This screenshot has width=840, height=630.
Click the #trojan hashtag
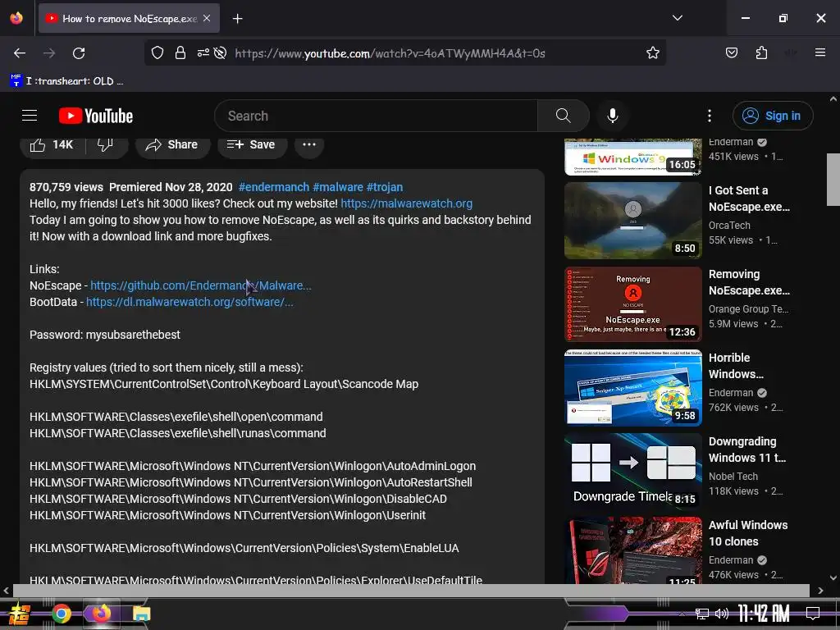click(384, 187)
